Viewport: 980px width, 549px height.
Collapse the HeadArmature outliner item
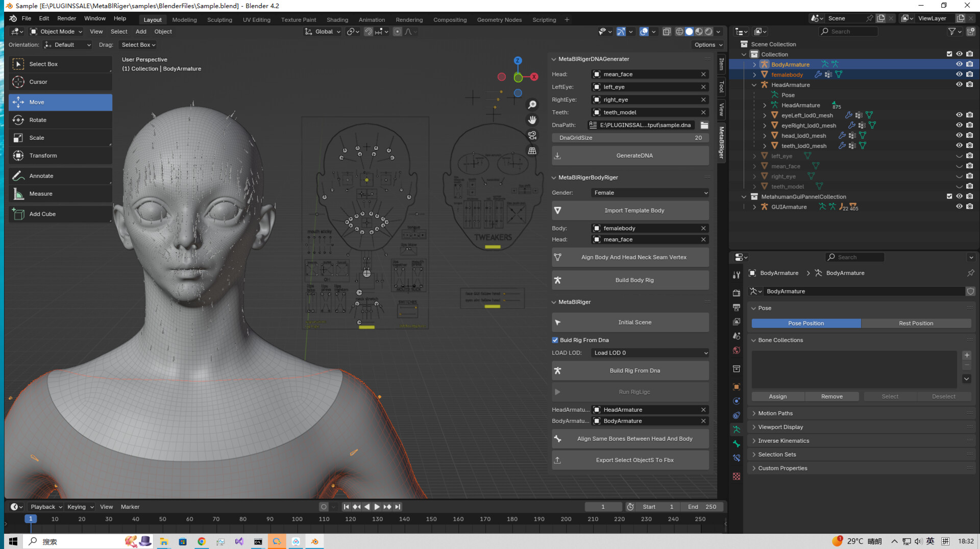coord(754,85)
